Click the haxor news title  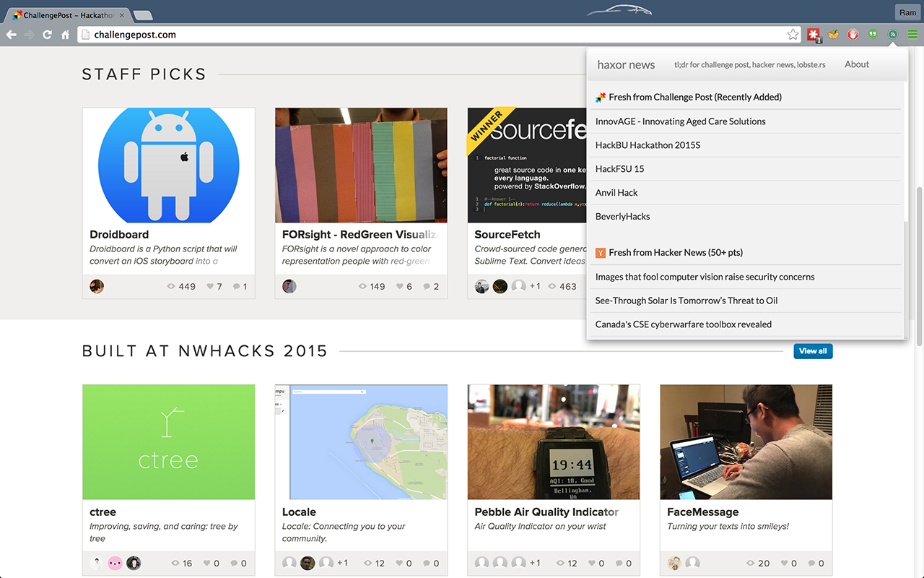626,64
